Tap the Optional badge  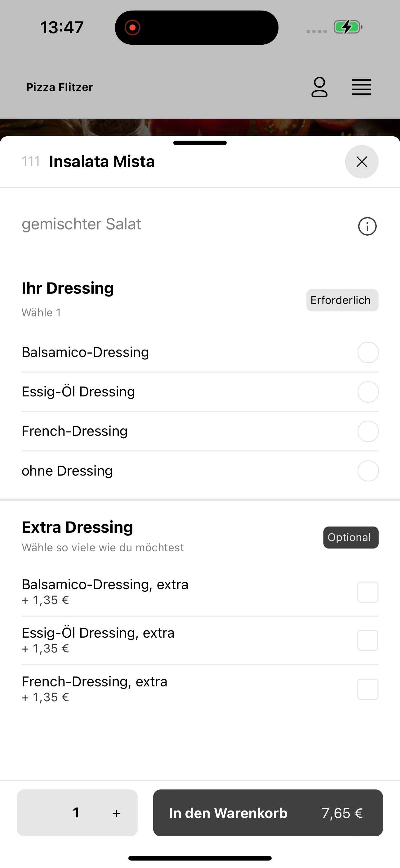(351, 537)
